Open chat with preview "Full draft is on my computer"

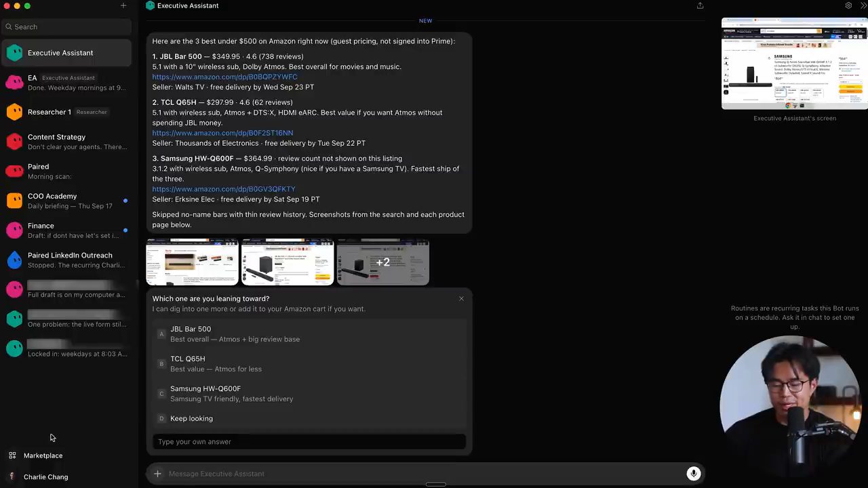tap(66, 289)
